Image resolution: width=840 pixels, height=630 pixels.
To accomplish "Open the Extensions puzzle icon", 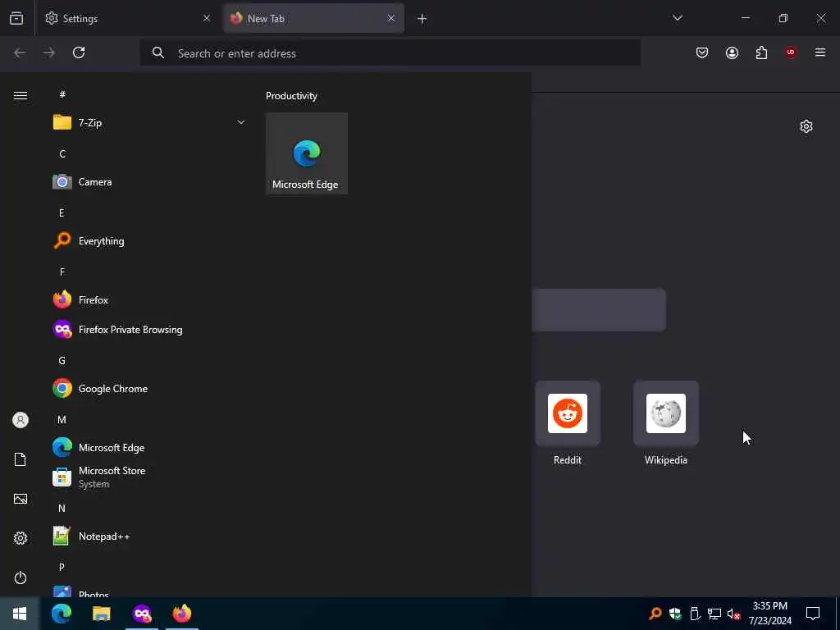I will coord(761,52).
